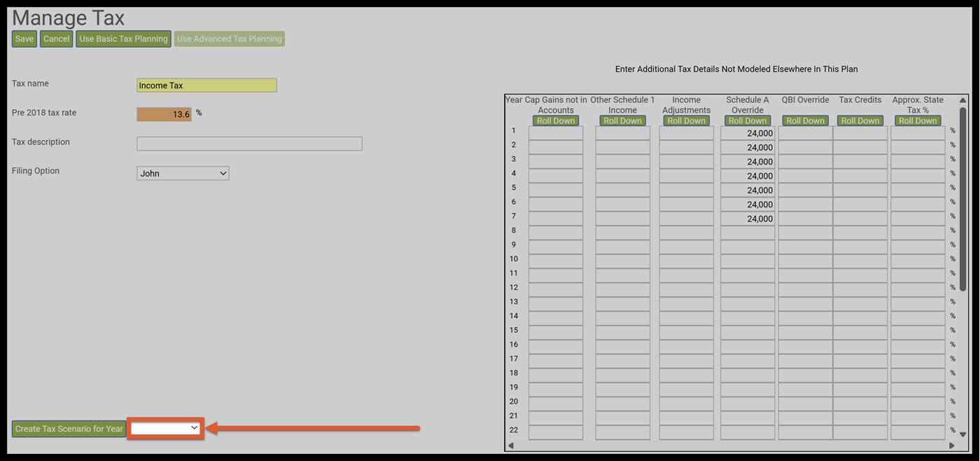Click Schedule A Override cell for year 7
The height and width of the screenshot is (461, 980).
748,219
